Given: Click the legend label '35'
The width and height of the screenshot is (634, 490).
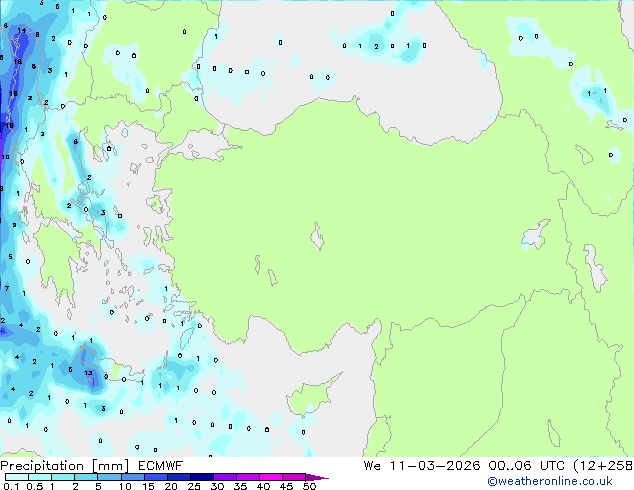Looking at the screenshot, I should 240,486.
